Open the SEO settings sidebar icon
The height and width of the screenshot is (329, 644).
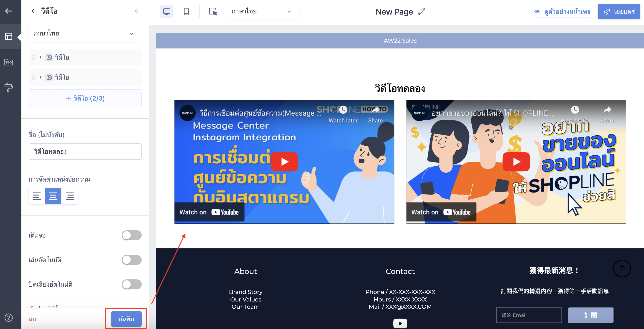coord(9,62)
